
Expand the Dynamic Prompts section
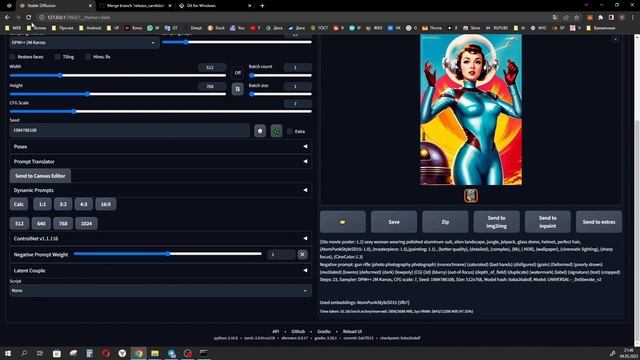click(x=160, y=190)
